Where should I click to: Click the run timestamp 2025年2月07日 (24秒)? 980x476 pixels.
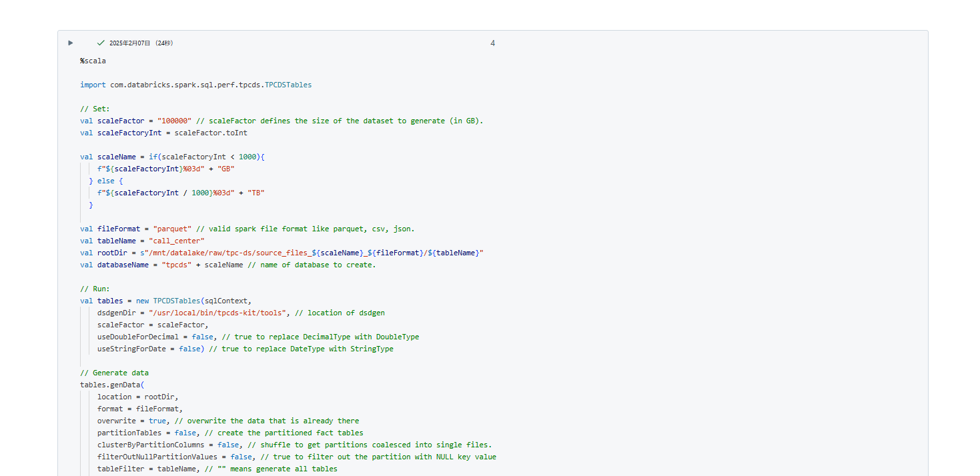click(x=141, y=43)
